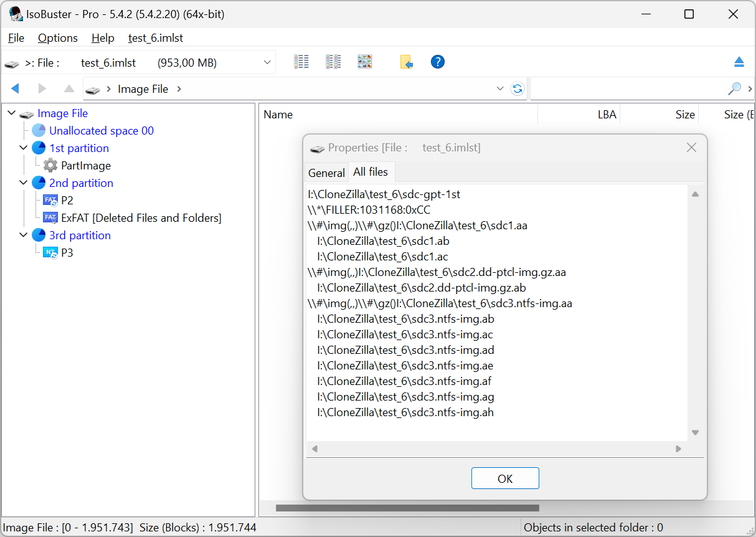Click the file list horizontal scrollbar
This screenshot has width=756, height=537.
pos(407,508)
